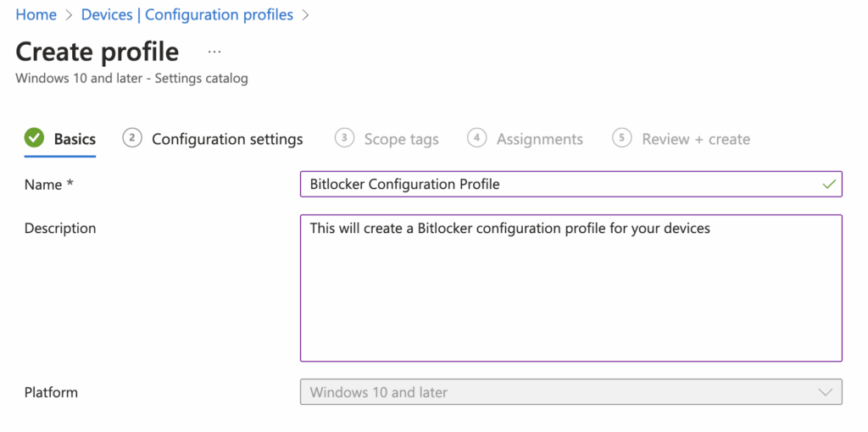Click the step 2 circle icon

pyautogui.click(x=132, y=138)
